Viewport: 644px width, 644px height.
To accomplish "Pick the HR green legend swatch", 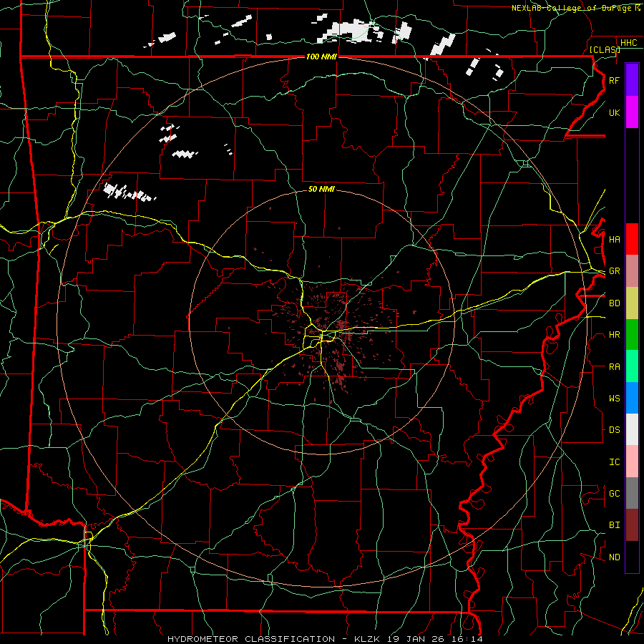I will pyautogui.click(x=632, y=335).
